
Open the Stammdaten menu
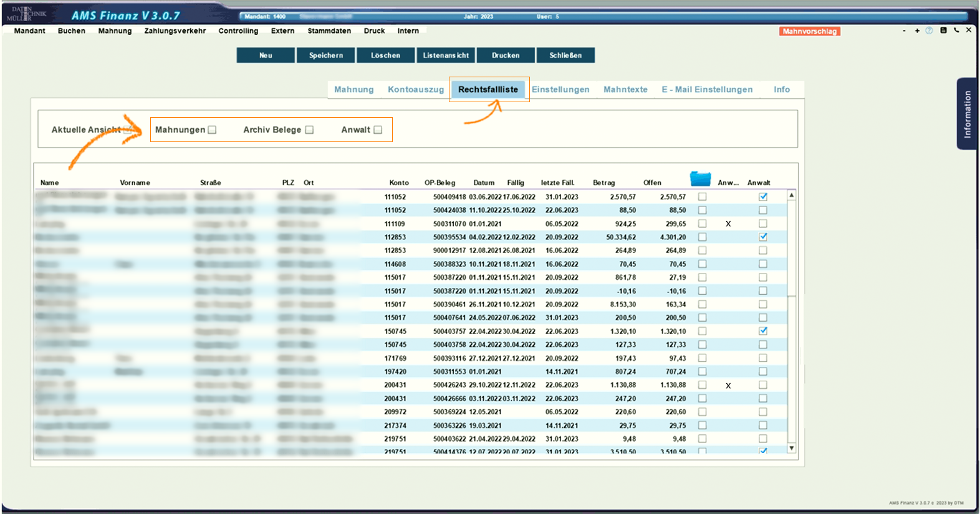(329, 31)
